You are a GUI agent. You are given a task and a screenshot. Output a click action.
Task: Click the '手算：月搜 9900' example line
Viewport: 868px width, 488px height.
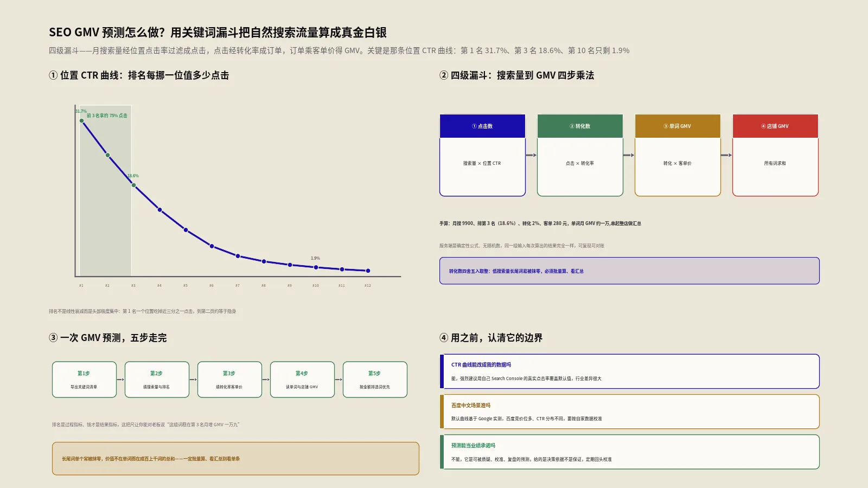click(540, 223)
